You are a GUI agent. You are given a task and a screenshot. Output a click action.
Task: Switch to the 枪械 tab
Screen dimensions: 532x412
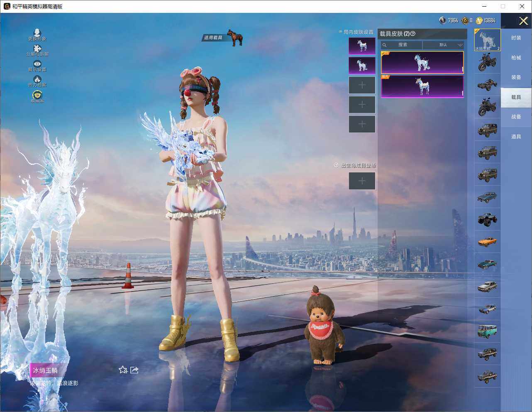(x=516, y=58)
